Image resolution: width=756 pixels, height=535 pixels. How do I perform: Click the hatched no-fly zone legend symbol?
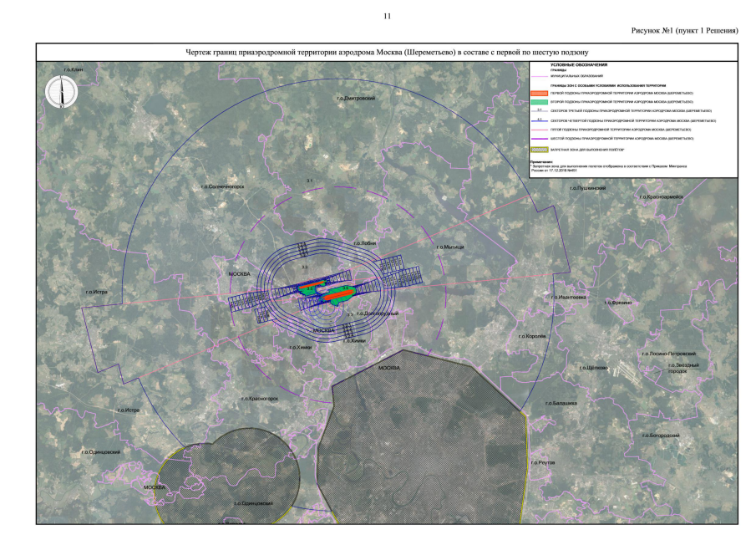click(540, 149)
